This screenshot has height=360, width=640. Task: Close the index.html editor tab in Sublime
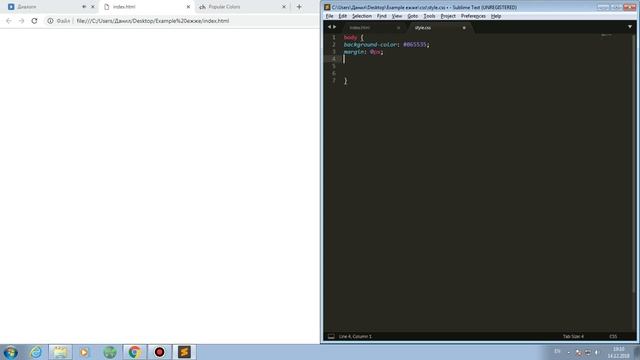pos(398,28)
